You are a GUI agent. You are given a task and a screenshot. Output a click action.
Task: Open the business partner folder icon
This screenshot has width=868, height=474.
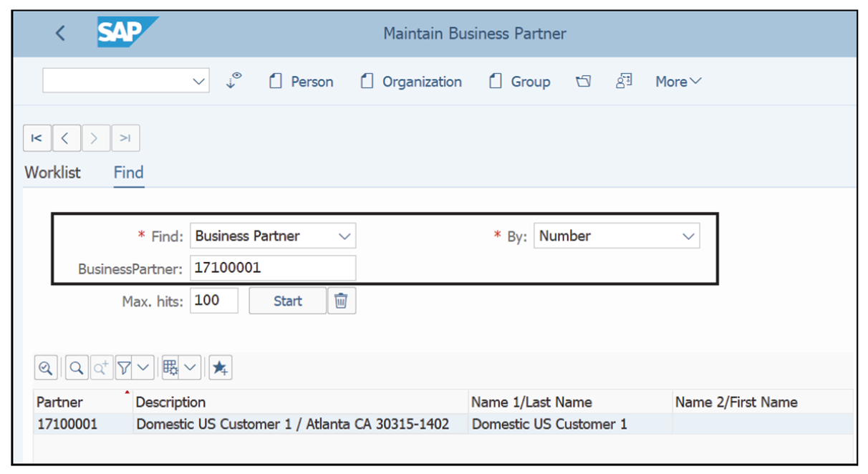[583, 82]
